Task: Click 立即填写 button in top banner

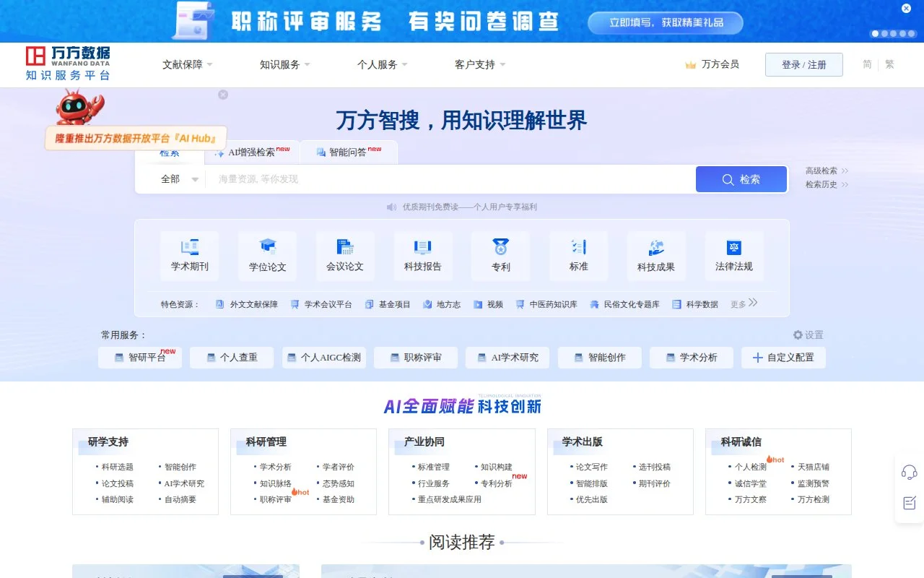Action: [x=666, y=22]
